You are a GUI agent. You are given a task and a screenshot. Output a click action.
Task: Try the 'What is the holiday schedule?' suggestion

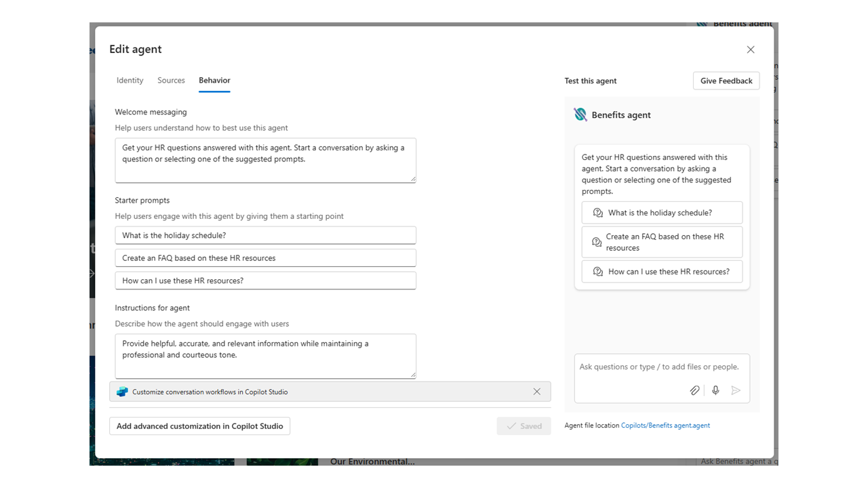pos(662,213)
